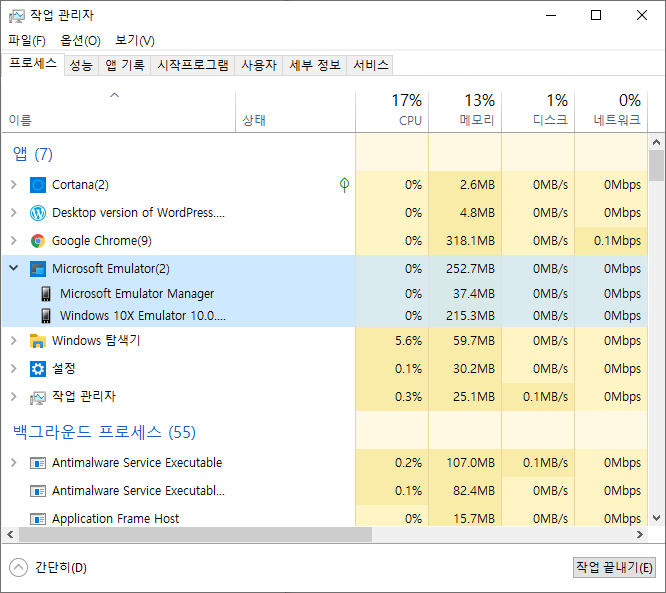The width and height of the screenshot is (666, 593).
Task: Click the vertical scrollbar thumb
Action: tap(657, 166)
